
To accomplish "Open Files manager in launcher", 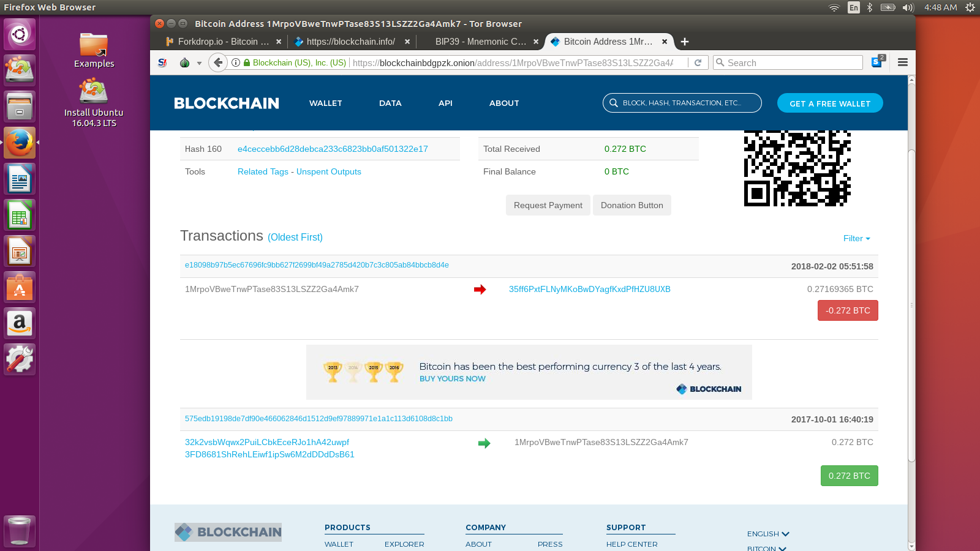I will [20, 107].
